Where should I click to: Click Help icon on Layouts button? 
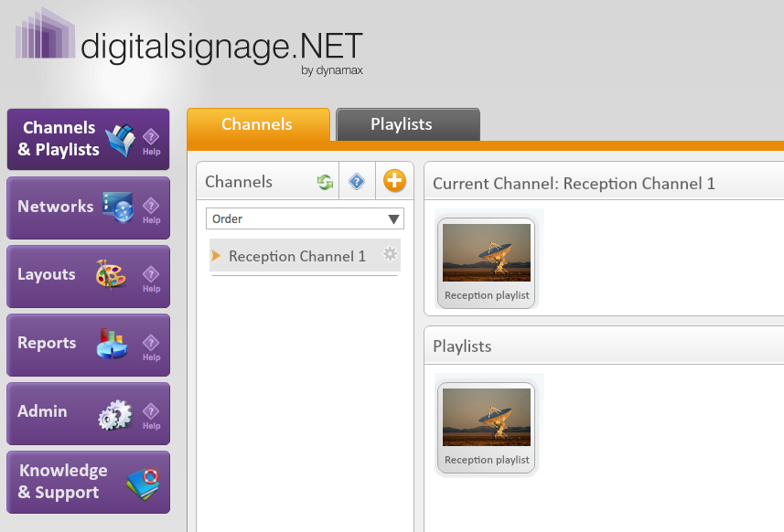point(151,279)
